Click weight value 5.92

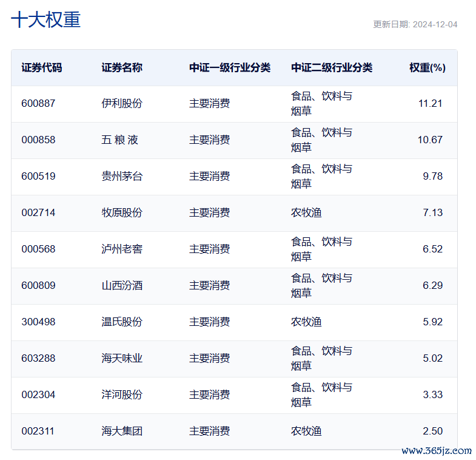432,322
